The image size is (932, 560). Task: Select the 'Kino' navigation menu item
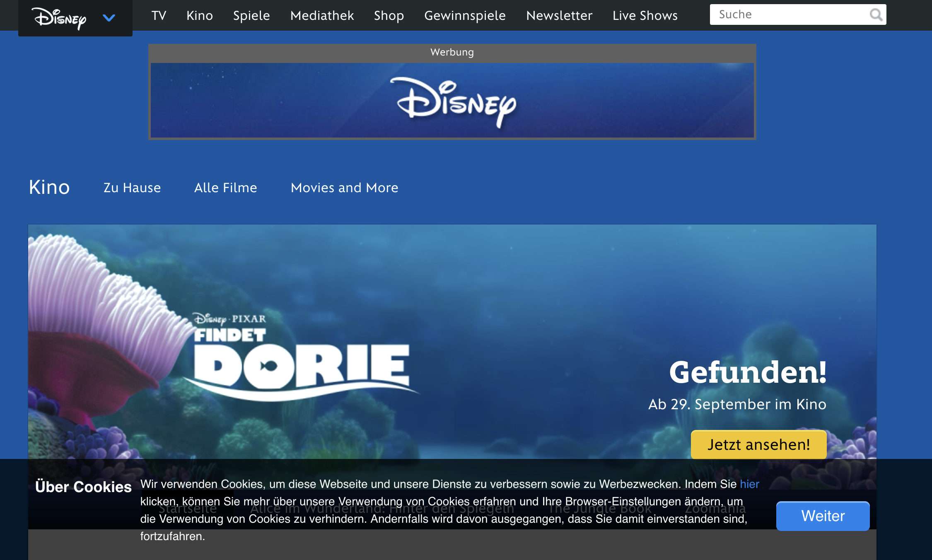coord(199,14)
